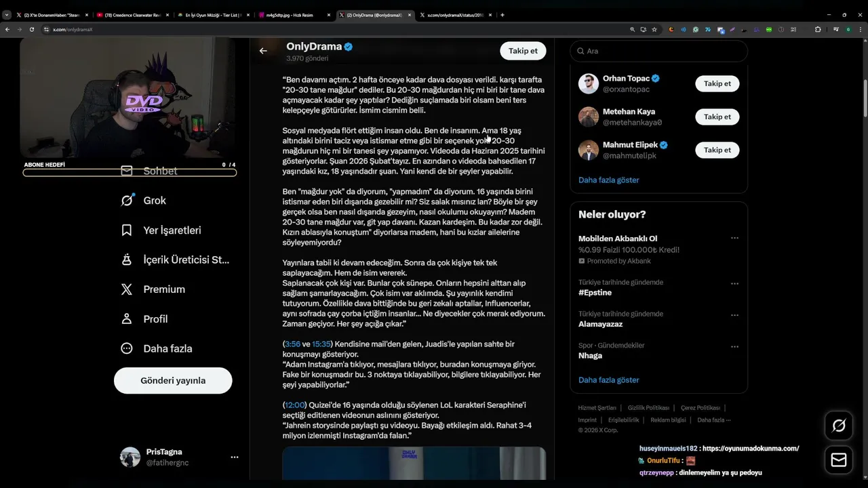The image size is (868, 488).
Task: Open embedded video thumbnail in post
Action: point(414,463)
